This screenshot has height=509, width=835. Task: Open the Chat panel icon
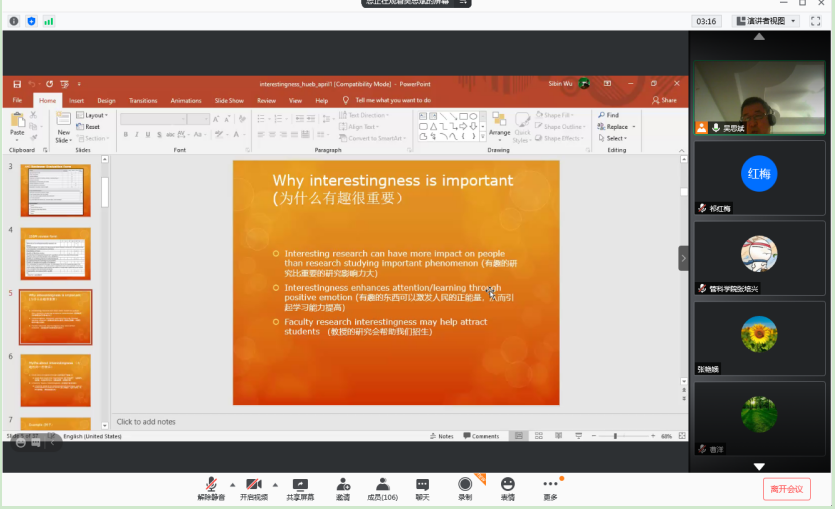coord(422,485)
